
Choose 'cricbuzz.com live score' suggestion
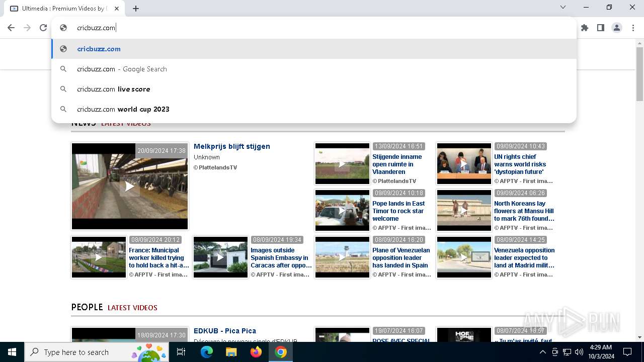tap(314, 89)
